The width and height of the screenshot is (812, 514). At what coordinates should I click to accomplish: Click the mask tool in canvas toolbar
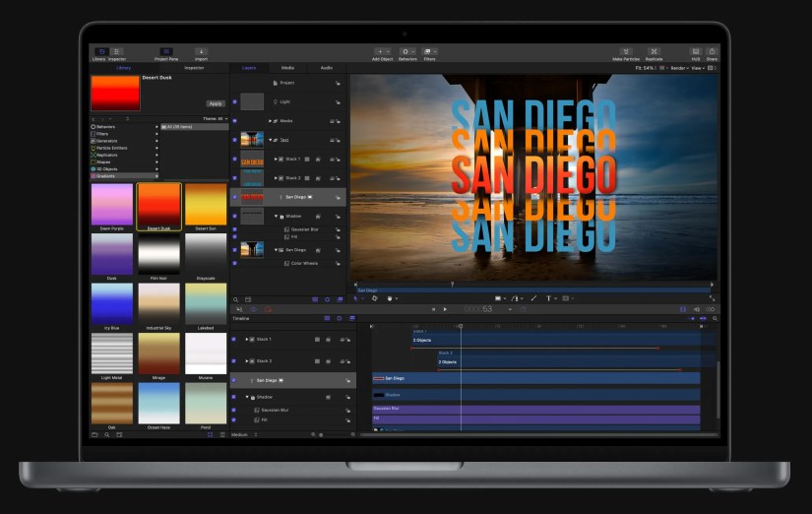[x=566, y=298]
